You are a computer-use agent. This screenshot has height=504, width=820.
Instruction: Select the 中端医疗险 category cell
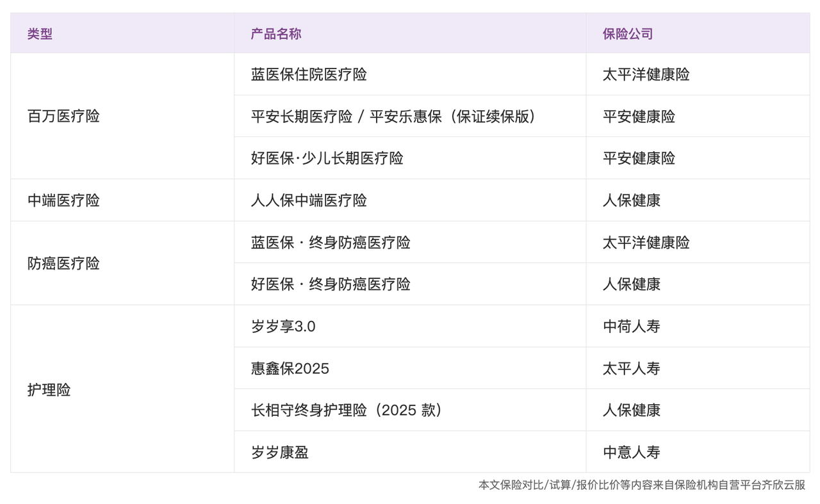[x=63, y=200]
